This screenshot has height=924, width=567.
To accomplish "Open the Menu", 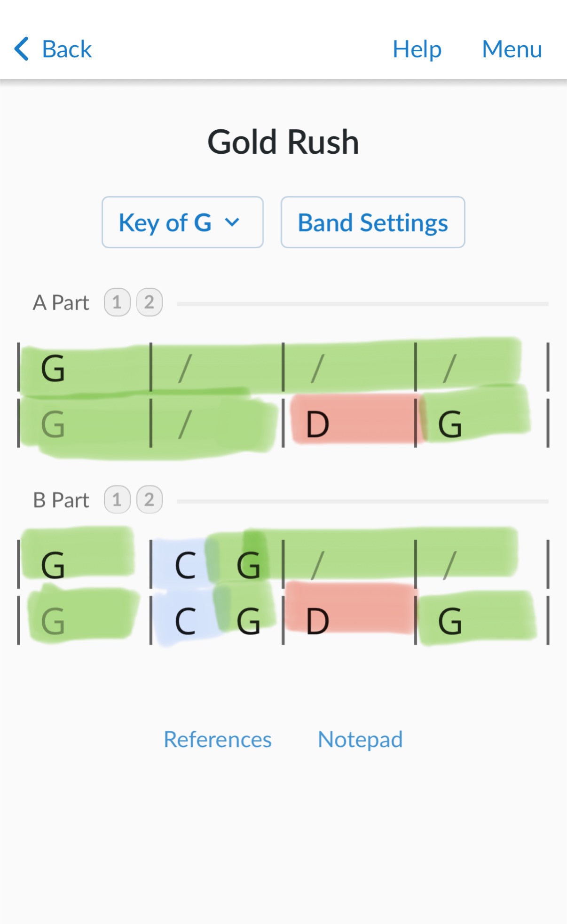I will coord(512,49).
